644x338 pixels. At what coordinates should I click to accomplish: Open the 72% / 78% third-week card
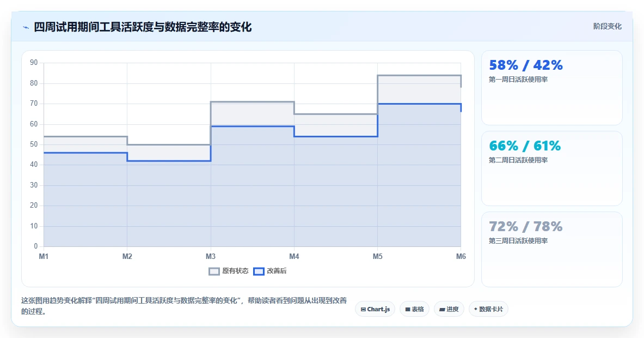551,249
